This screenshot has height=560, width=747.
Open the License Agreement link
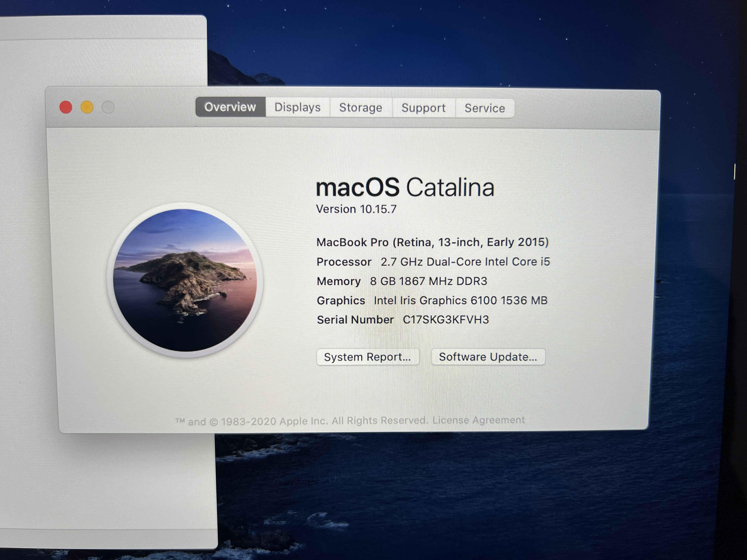479,420
